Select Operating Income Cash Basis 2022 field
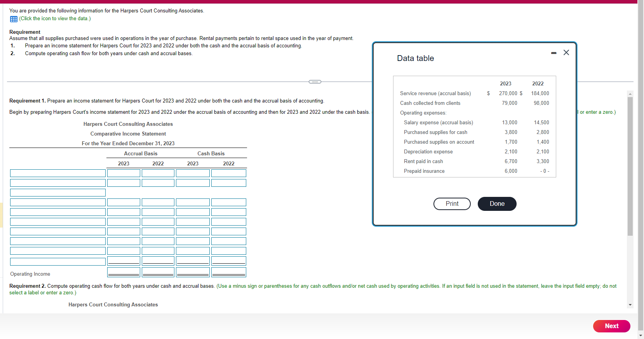Image resolution: width=644 pixels, height=339 pixels. coord(229,272)
